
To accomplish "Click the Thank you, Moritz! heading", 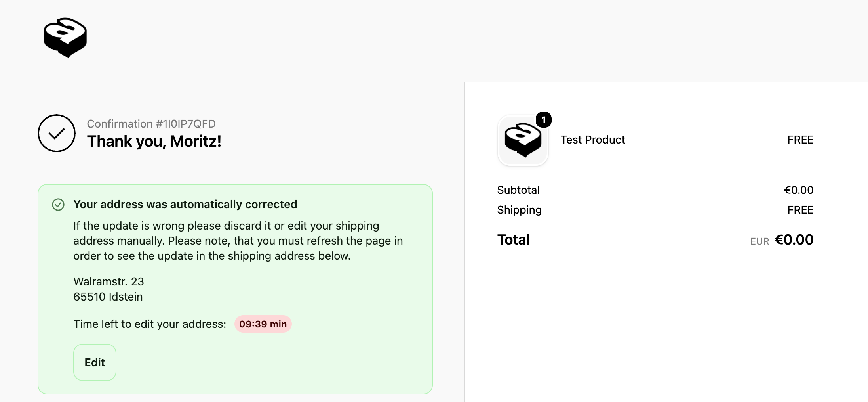I will coord(154,142).
